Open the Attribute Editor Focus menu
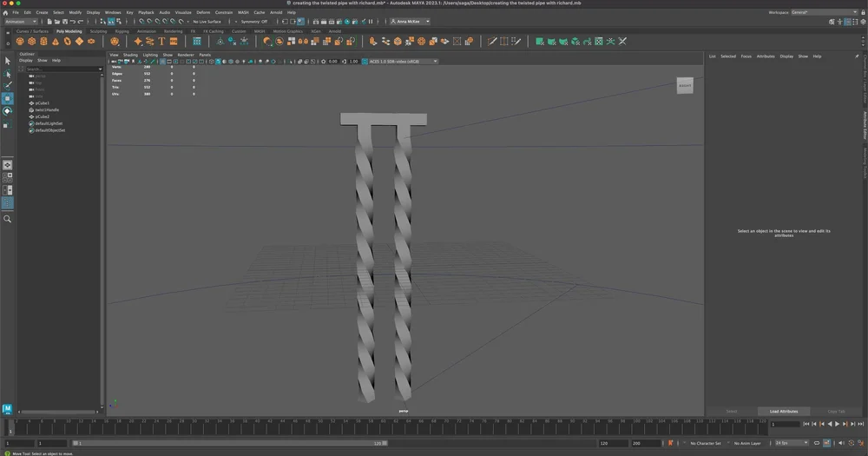Screen dimensions: 868x456 pos(746,56)
